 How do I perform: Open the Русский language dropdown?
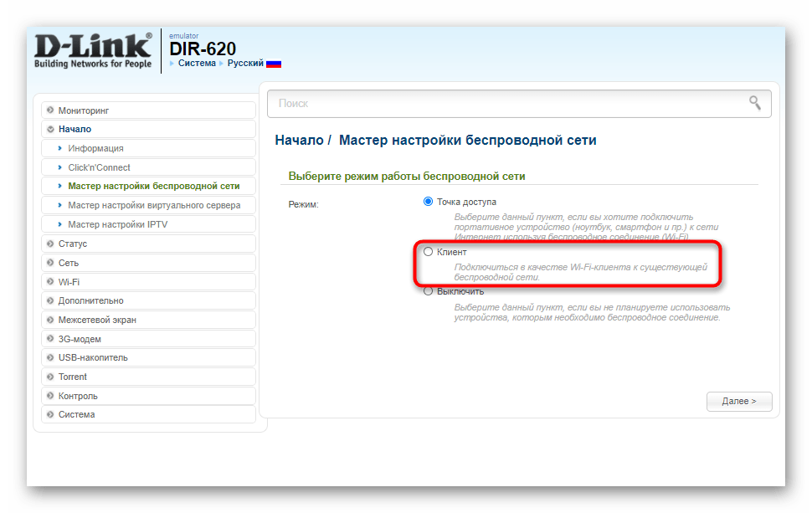tap(245, 64)
